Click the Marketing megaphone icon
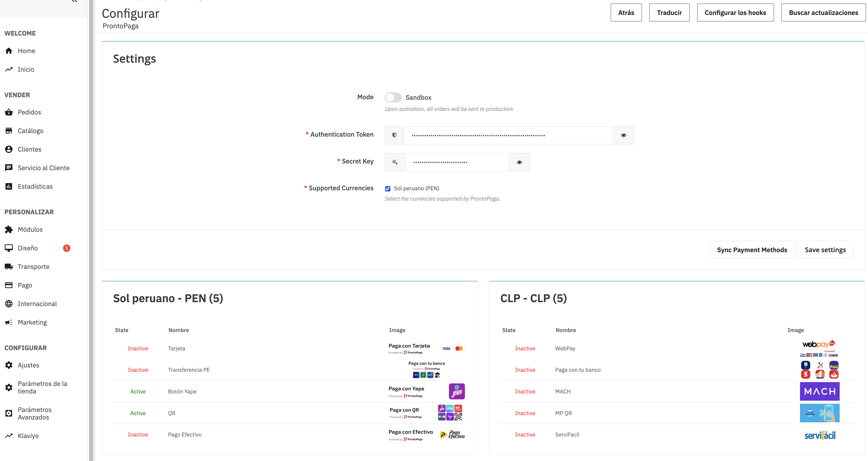 9,322
